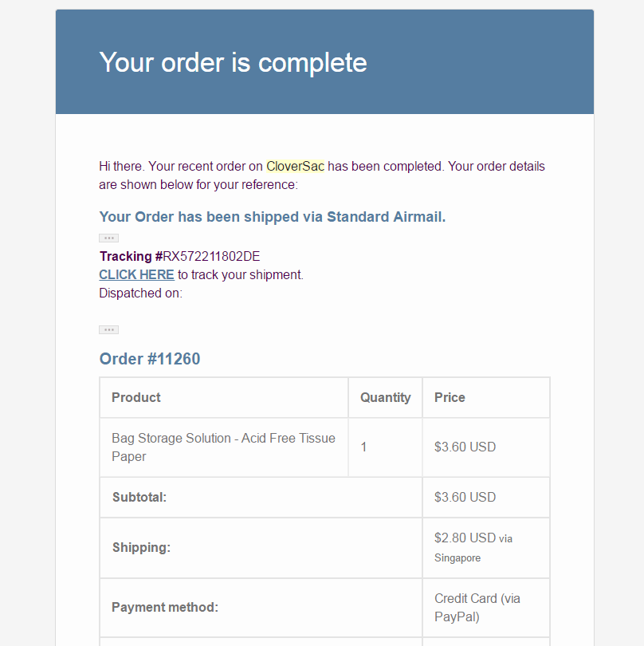The height and width of the screenshot is (646, 644).
Task: Select the Bag Storage Solution product name
Action: (223, 447)
